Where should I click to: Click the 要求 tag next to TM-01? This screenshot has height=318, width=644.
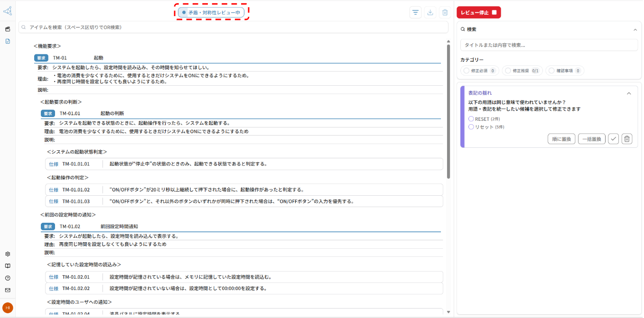point(41,58)
